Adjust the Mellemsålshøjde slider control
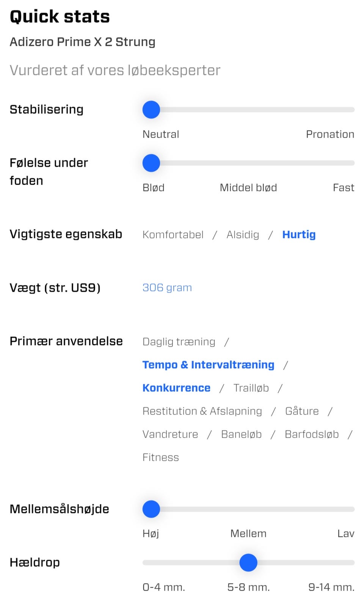364x600 pixels. point(151,509)
